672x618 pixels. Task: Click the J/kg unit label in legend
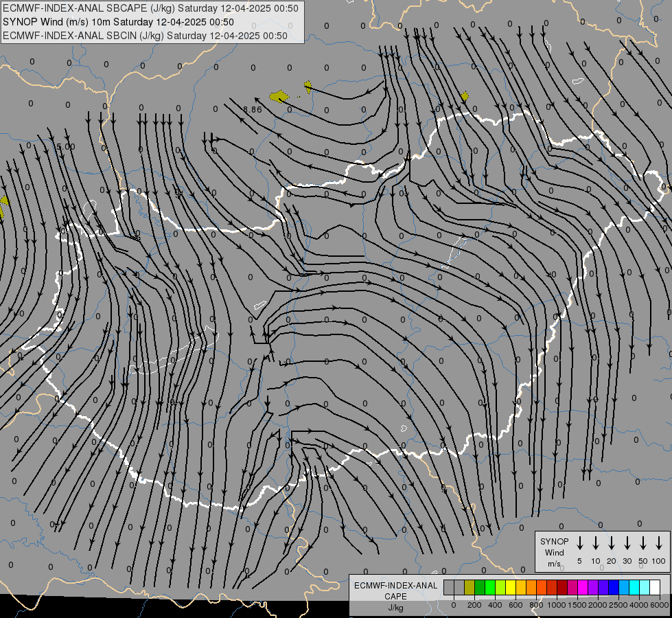395,608
